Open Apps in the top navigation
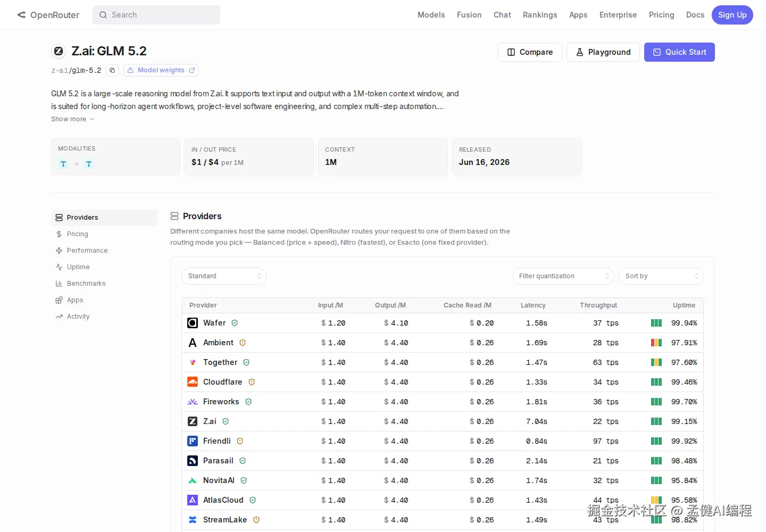 (x=578, y=15)
